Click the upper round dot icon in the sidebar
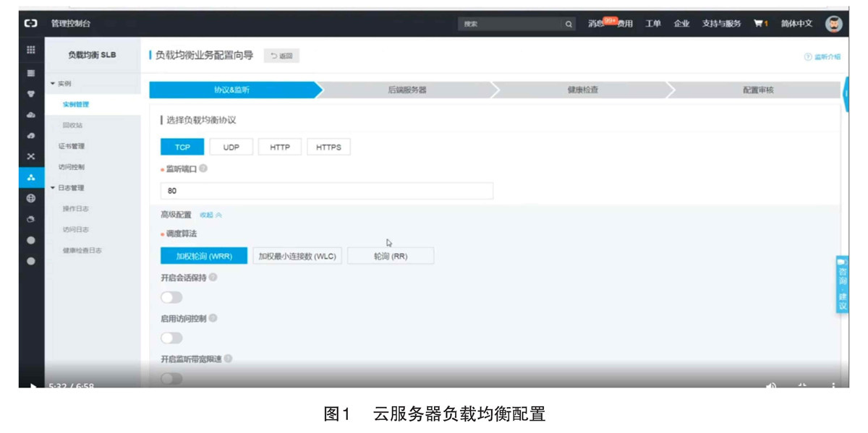 click(30, 240)
